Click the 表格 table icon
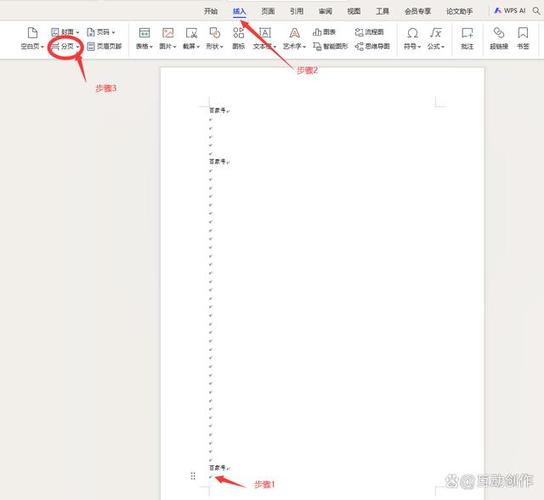This screenshot has height=500, width=544. click(144, 33)
